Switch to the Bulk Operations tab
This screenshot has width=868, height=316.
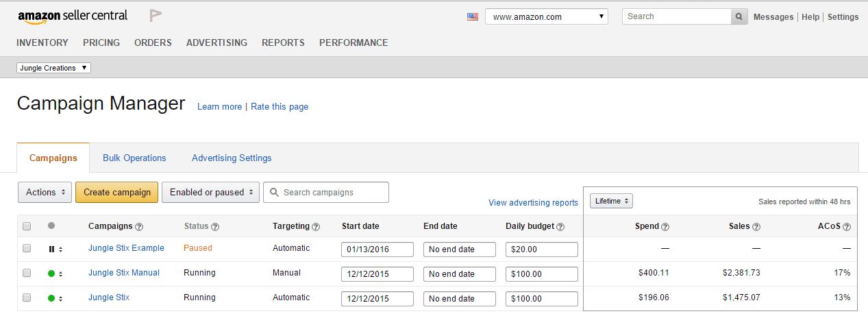click(134, 158)
